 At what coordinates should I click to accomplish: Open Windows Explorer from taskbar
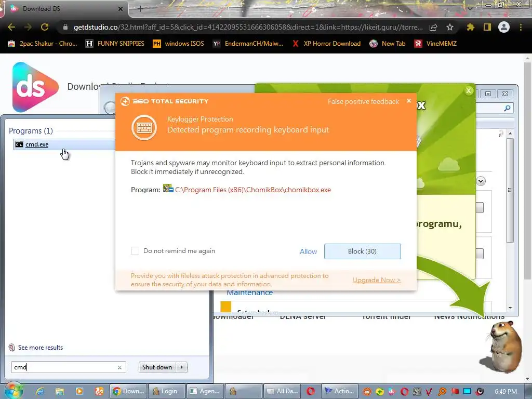(x=60, y=391)
